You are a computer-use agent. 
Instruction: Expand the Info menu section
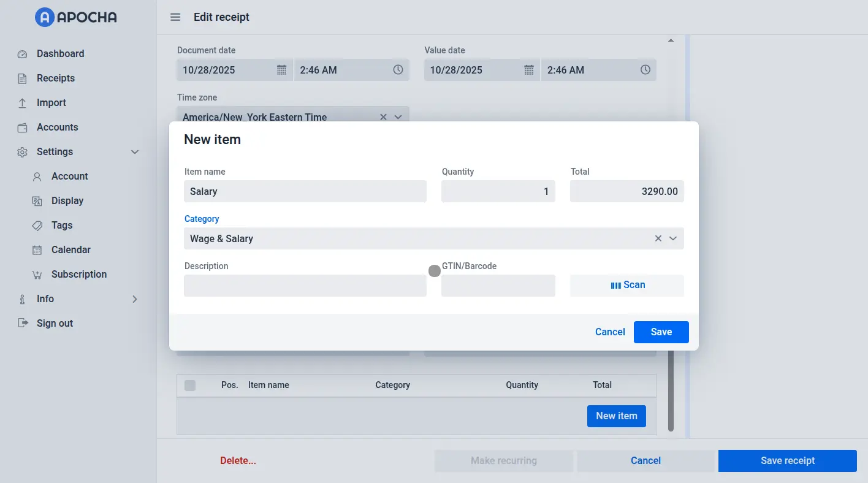pyautogui.click(x=135, y=299)
